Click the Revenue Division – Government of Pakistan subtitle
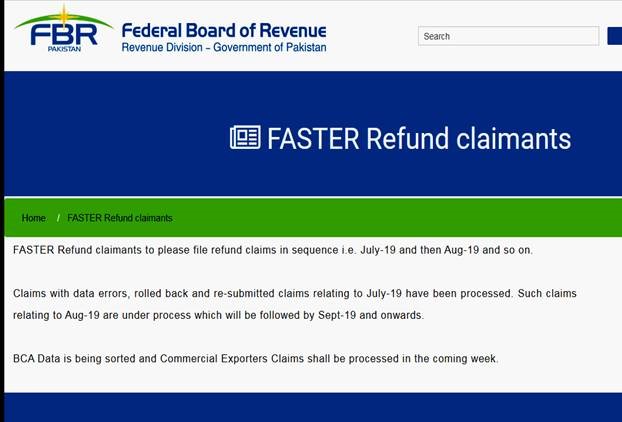 pos(224,48)
